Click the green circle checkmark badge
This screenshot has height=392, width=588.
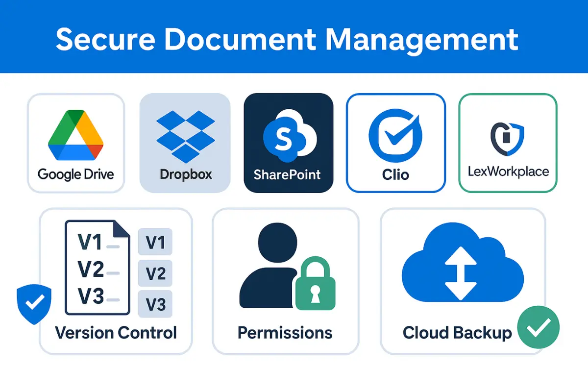point(539,327)
